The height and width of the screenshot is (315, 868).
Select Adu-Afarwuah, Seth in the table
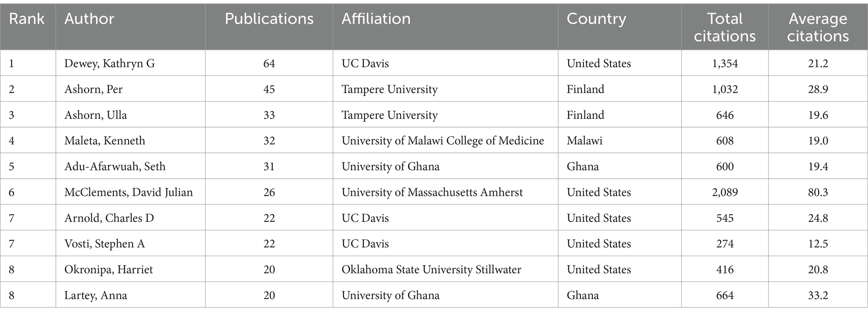click(x=115, y=167)
